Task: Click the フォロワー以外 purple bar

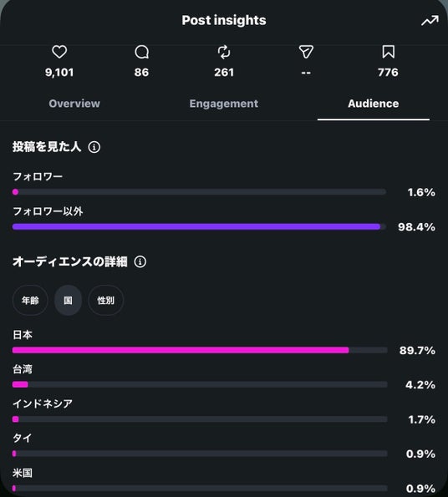Action: [196, 226]
